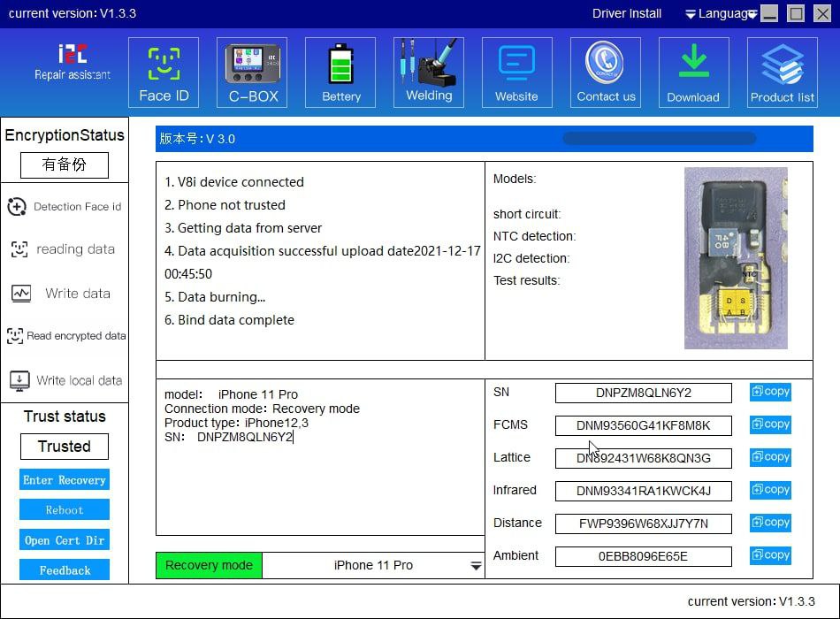Copy the Ambient value

(x=770, y=555)
